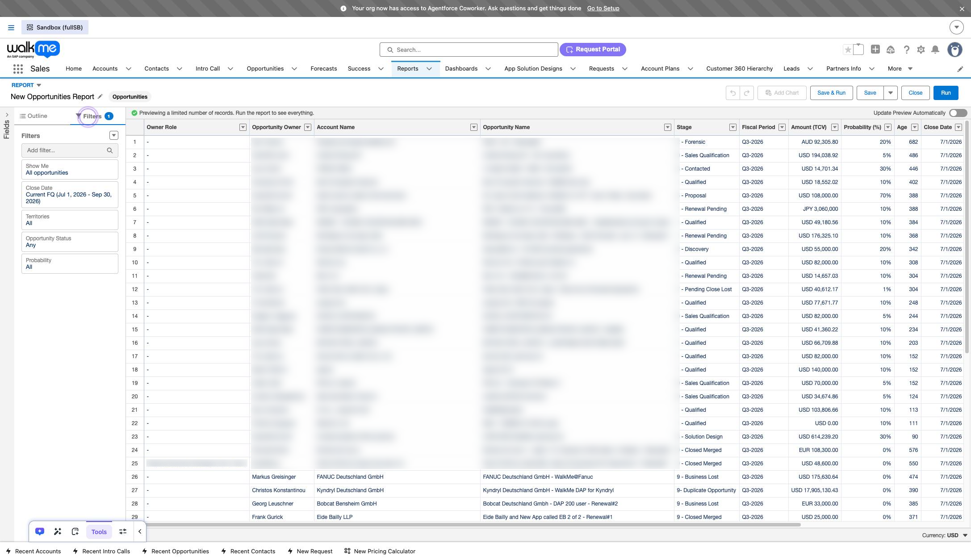Open Customer 360 Hierarchy tab
Image resolution: width=971 pixels, height=560 pixels.
pyautogui.click(x=740, y=69)
